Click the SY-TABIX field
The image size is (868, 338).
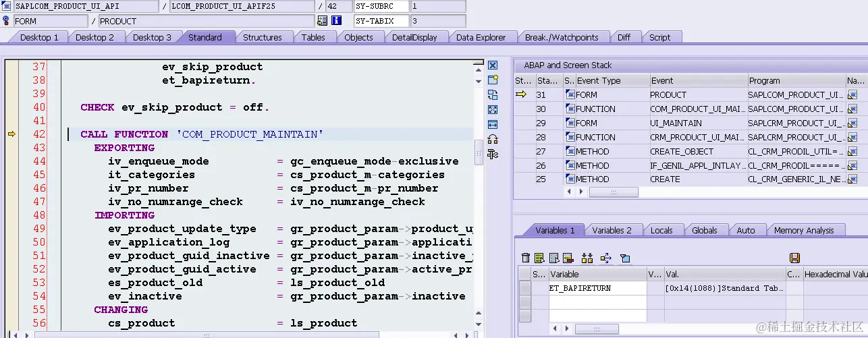coord(381,21)
